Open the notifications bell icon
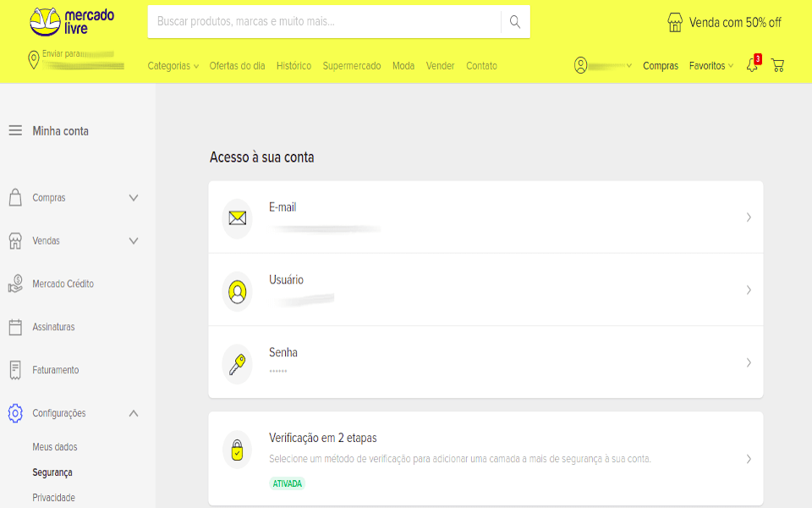 point(752,66)
